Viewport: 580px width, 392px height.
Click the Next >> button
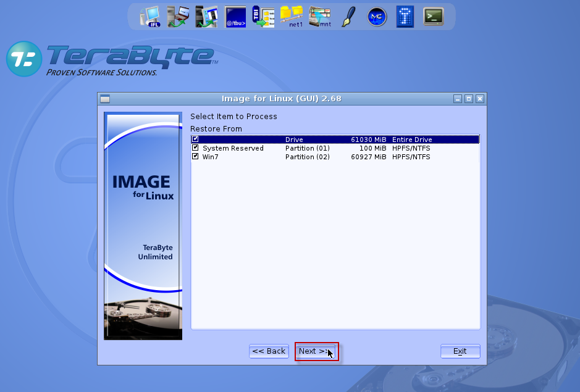click(315, 351)
